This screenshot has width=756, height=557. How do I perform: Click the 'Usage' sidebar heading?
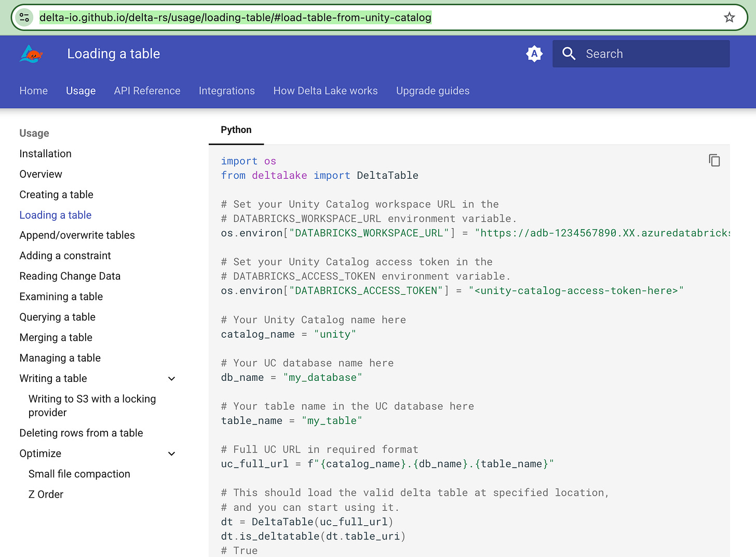34,134
